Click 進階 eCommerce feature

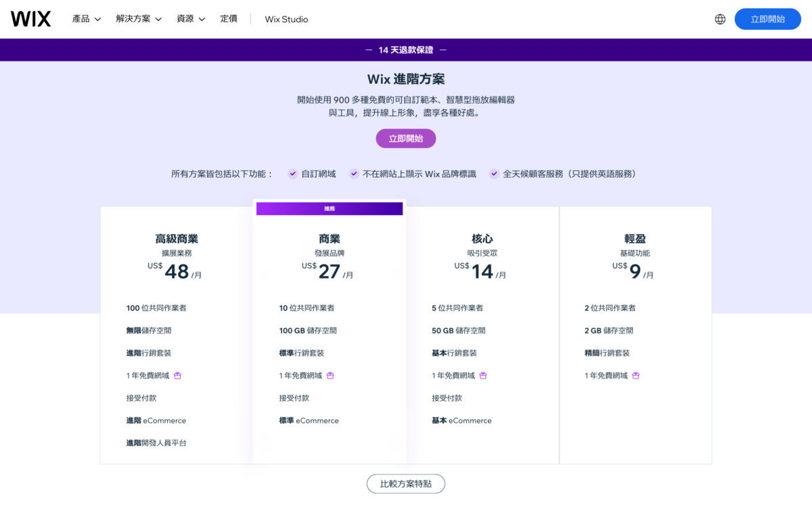[156, 420]
